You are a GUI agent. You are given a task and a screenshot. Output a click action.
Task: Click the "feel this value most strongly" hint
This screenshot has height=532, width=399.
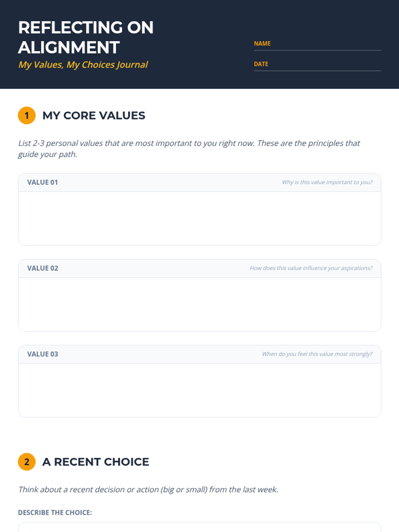317,354
